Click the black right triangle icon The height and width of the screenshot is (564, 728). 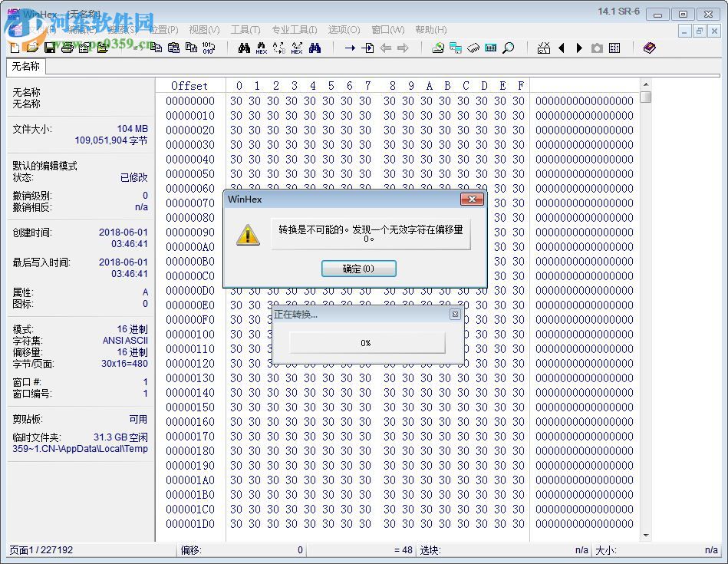579,48
